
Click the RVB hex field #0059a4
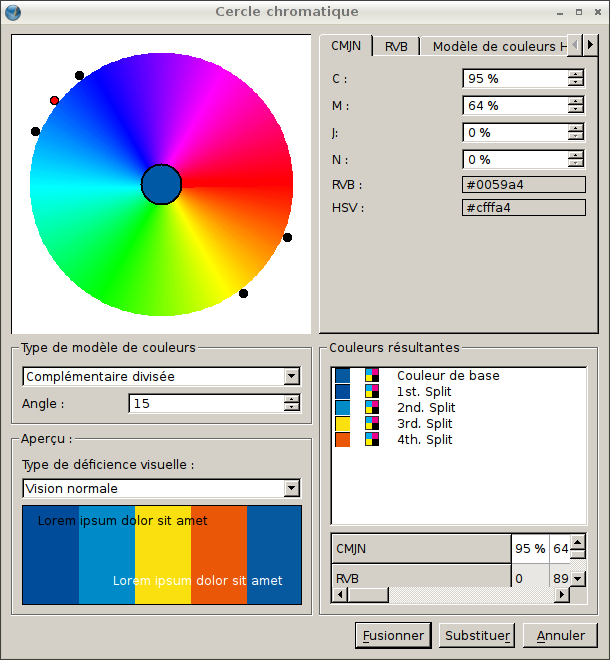524,185
